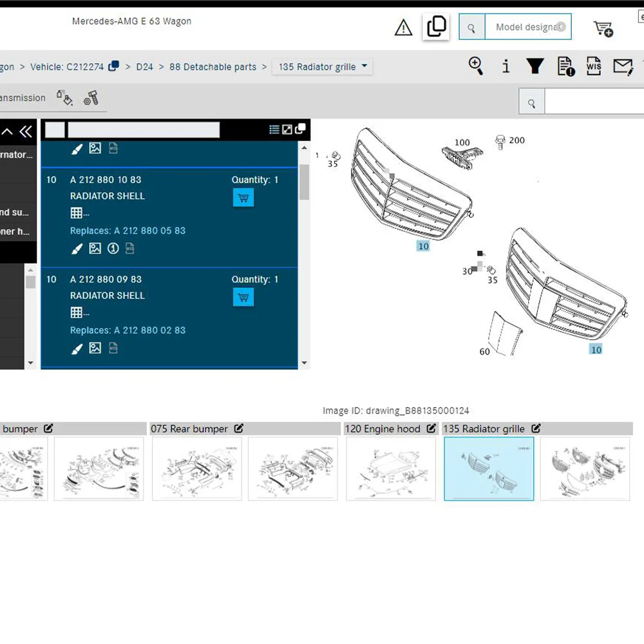Clear the Model designation field
This screenshot has height=644, width=644.
pos(561,26)
